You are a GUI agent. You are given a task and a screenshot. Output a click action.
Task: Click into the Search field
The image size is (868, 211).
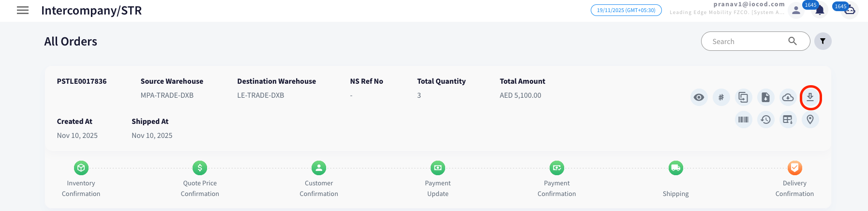(745, 42)
